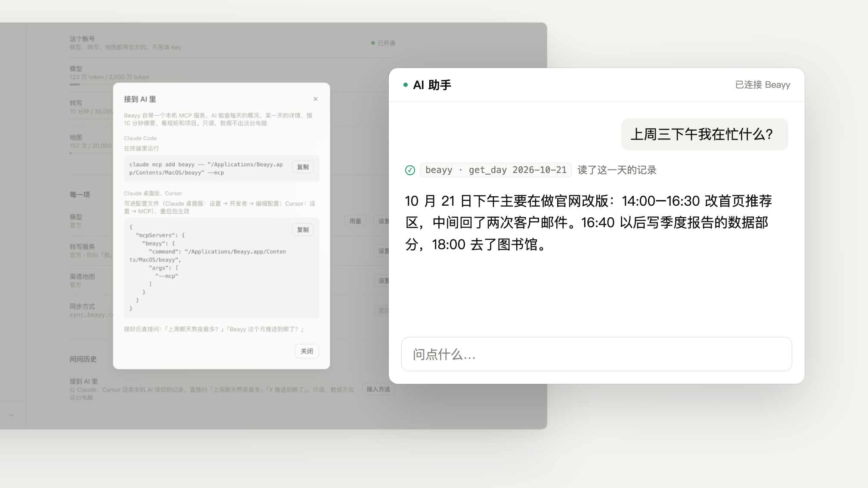Click the beayy · get_day 2026-10-21 tool chip
This screenshot has width=868, height=488.
click(496, 170)
